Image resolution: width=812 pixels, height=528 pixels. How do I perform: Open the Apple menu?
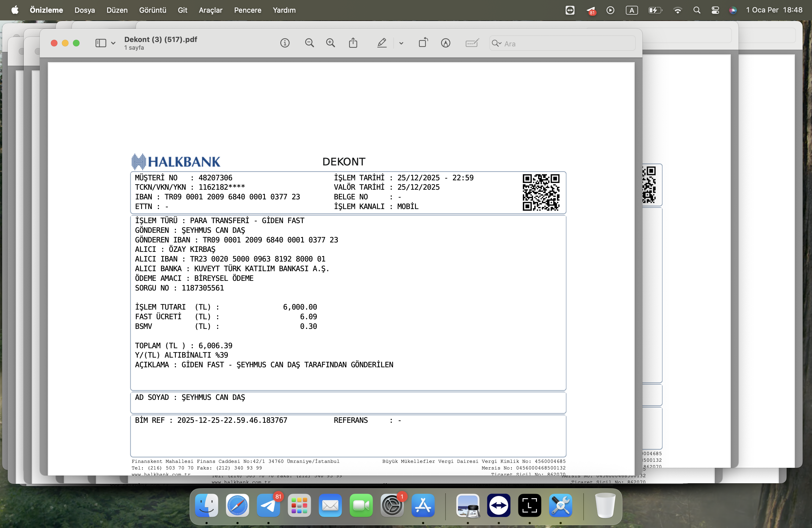15,10
